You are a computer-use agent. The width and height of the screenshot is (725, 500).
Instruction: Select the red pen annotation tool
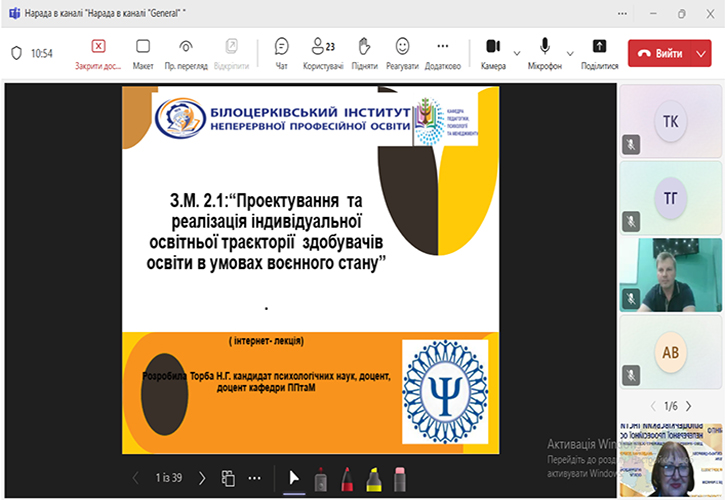click(346, 478)
